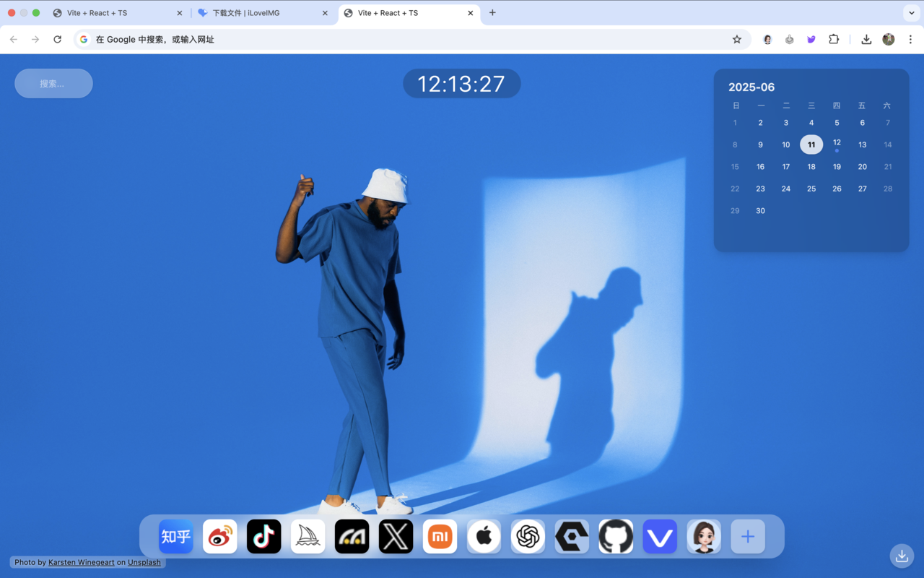This screenshot has height=578, width=924.
Task: Open the blue V logo dock shortcut
Action: [x=661, y=537]
